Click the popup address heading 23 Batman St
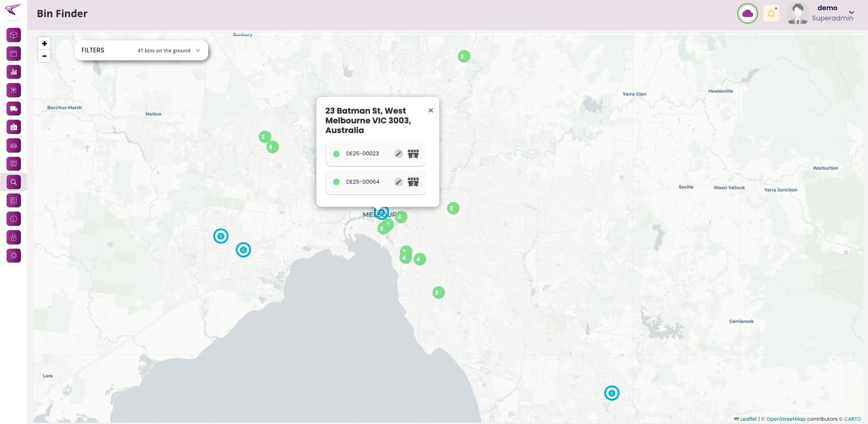The width and height of the screenshot is (868, 424). (x=368, y=121)
